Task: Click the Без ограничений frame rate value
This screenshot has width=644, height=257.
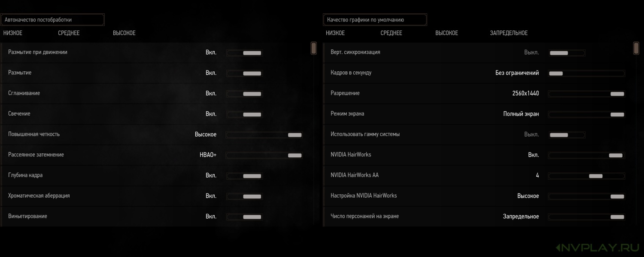Action: pos(517,73)
